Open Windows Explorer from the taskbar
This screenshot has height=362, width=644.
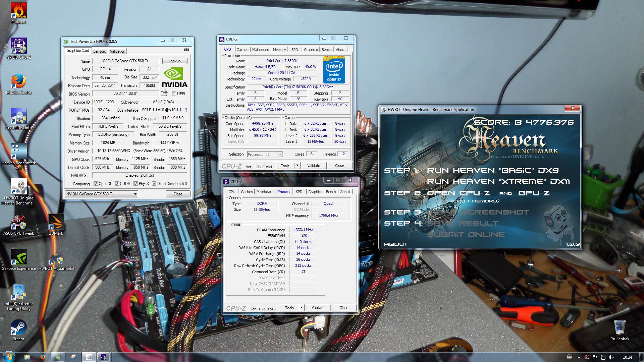coord(27,357)
